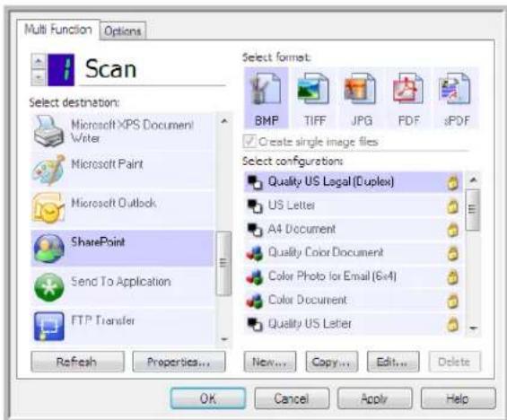507x420 pixels.
Task: Select 'A4 Document' configuration text
Action: tap(302, 229)
